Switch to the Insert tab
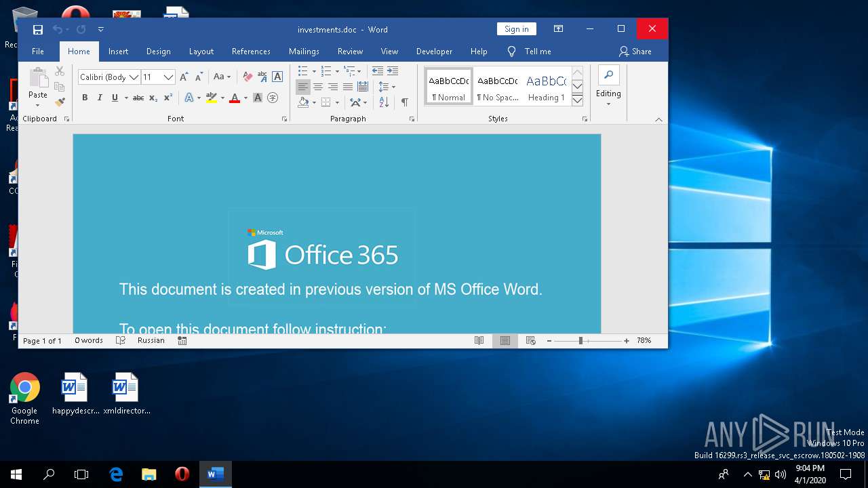 pyautogui.click(x=118, y=52)
